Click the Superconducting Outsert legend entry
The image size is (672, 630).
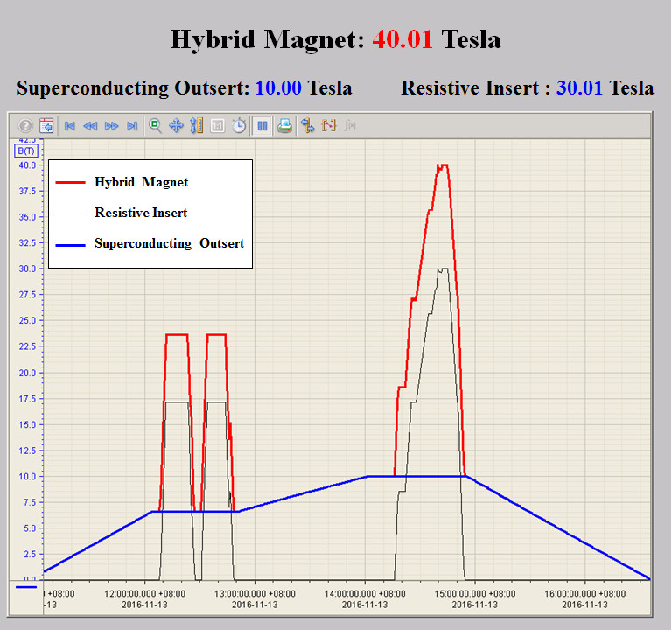tap(168, 243)
